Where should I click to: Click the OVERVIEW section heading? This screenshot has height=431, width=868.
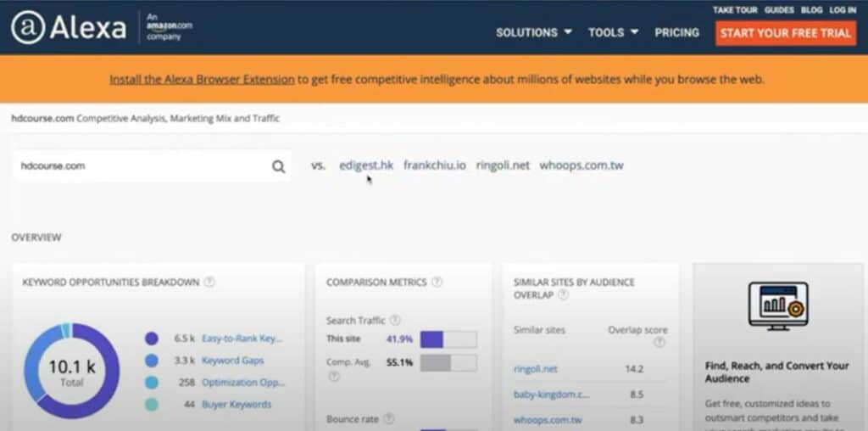(x=36, y=238)
